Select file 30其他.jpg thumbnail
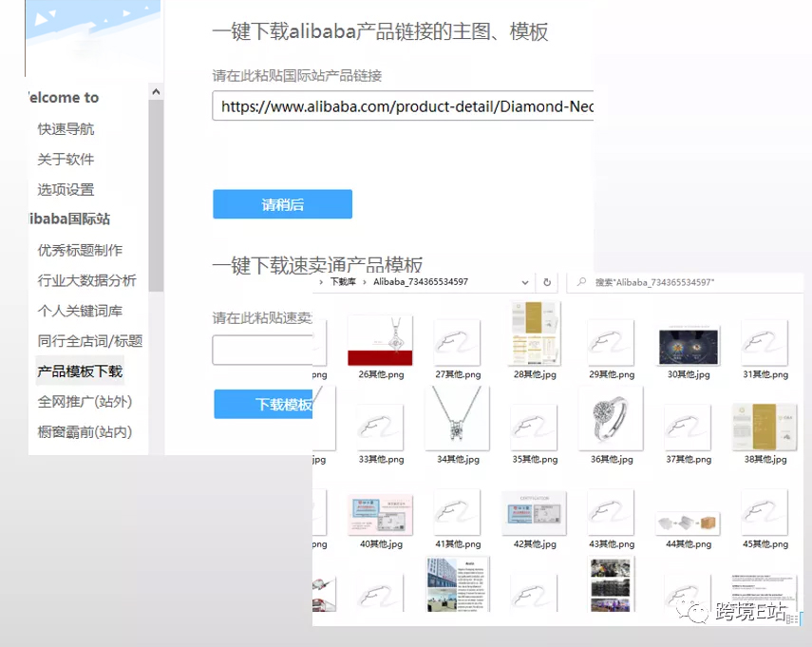 [x=689, y=346]
